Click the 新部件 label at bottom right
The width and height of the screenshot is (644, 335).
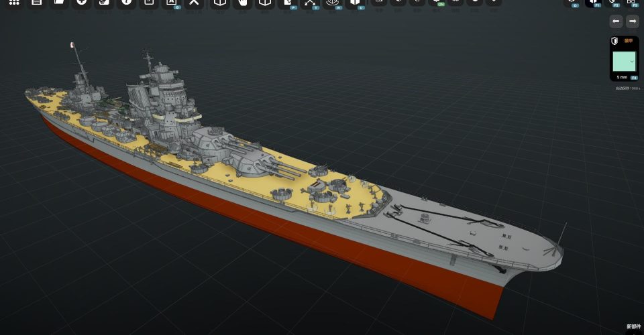point(633,326)
